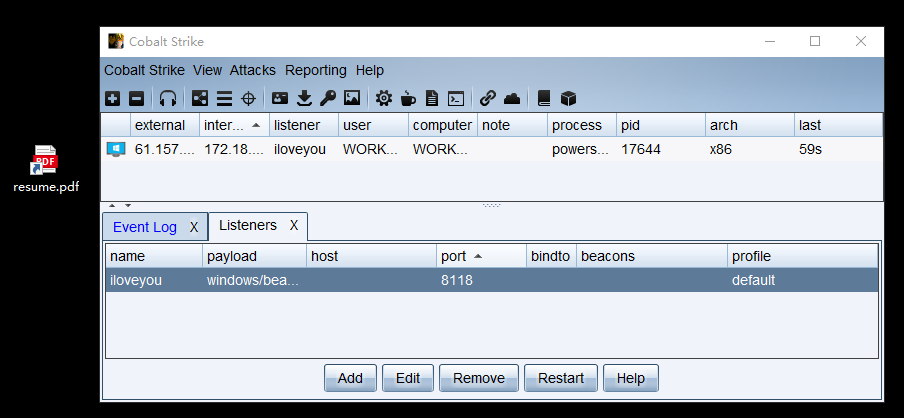904x418 pixels.
Task: Click the powers... process cell
Action: click(582, 150)
